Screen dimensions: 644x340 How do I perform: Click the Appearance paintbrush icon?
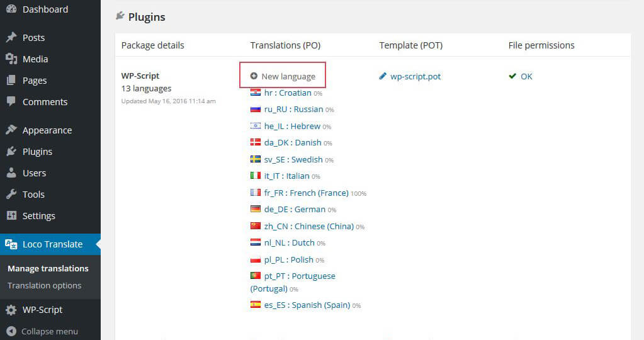pyautogui.click(x=11, y=130)
